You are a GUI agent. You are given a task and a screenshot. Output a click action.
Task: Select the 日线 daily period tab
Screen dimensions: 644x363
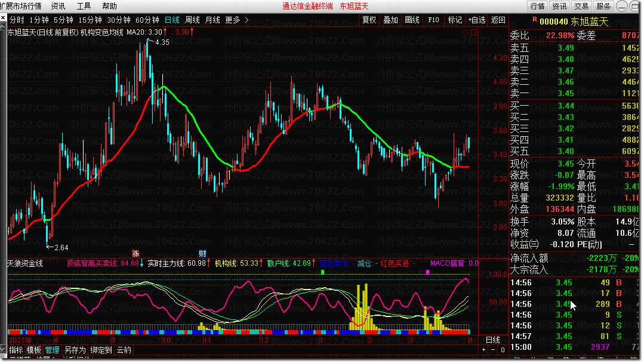[172, 20]
